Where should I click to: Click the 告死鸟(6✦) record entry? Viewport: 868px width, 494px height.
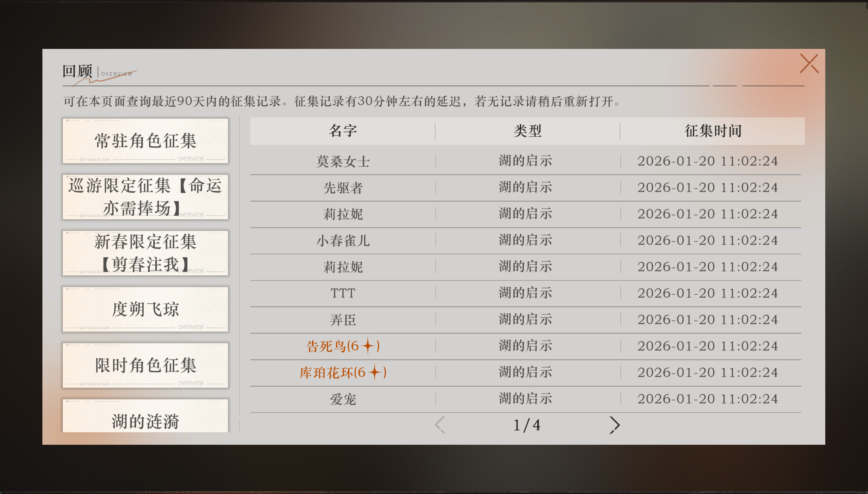(343, 346)
